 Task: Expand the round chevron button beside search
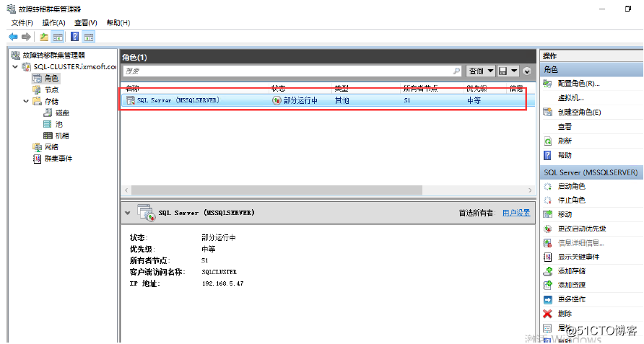[x=527, y=71]
